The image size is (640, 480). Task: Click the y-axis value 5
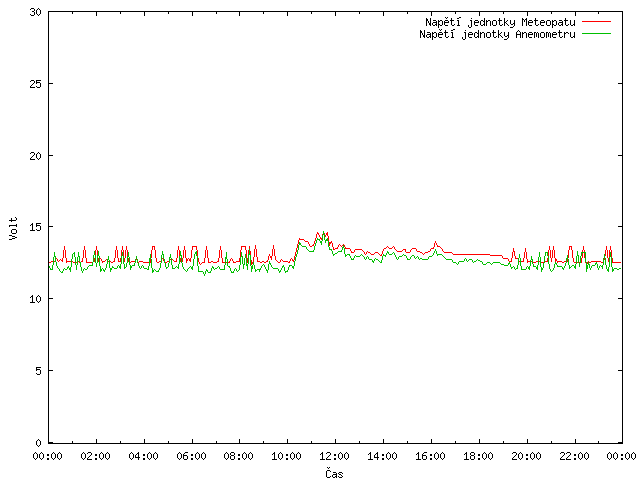(x=39, y=371)
